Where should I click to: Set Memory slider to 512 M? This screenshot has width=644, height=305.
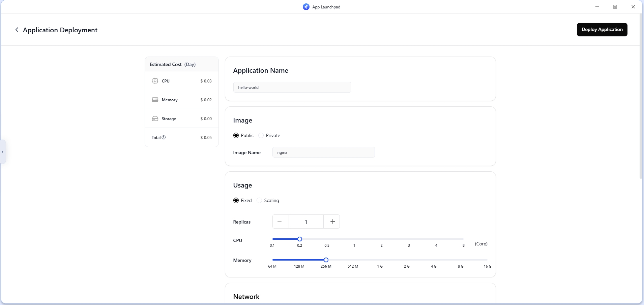(x=353, y=260)
